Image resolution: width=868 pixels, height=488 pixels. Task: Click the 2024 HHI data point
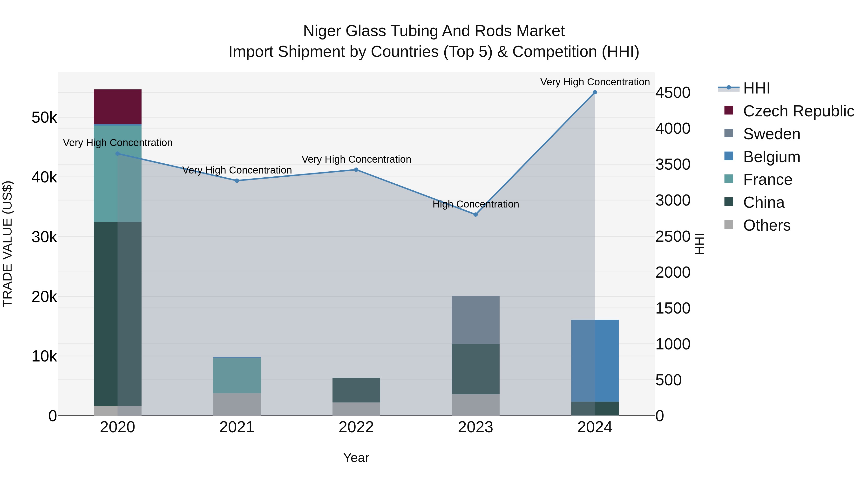(x=595, y=92)
